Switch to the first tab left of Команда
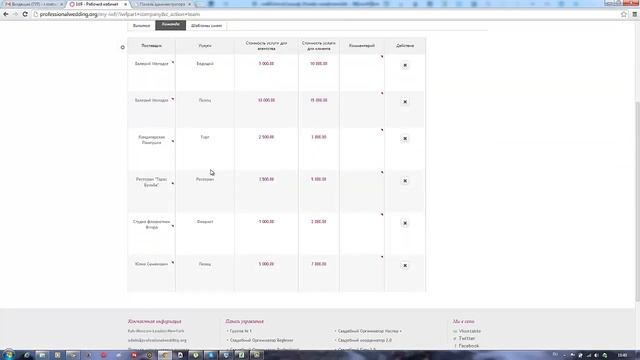Viewport: 640px width, 360px height. coord(141,26)
